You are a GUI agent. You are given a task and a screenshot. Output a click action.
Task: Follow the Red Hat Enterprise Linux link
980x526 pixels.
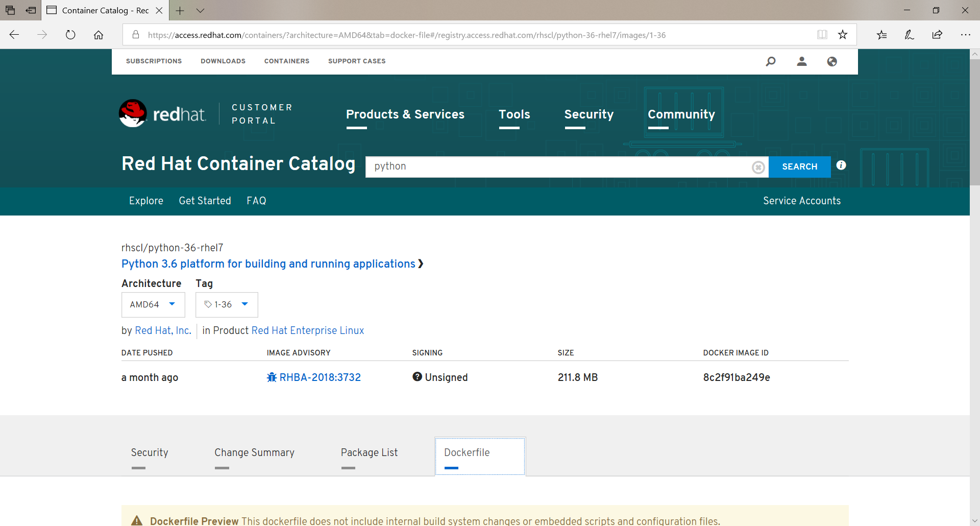[308, 330]
